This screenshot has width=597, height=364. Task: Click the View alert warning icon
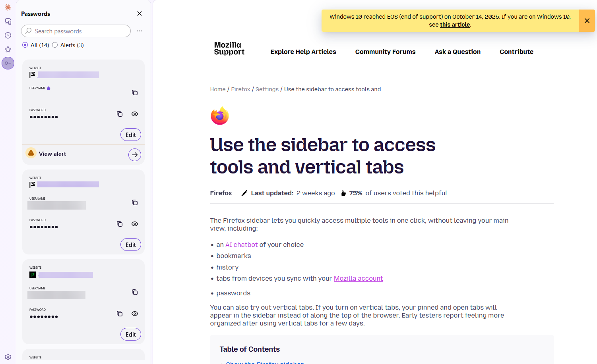click(31, 153)
